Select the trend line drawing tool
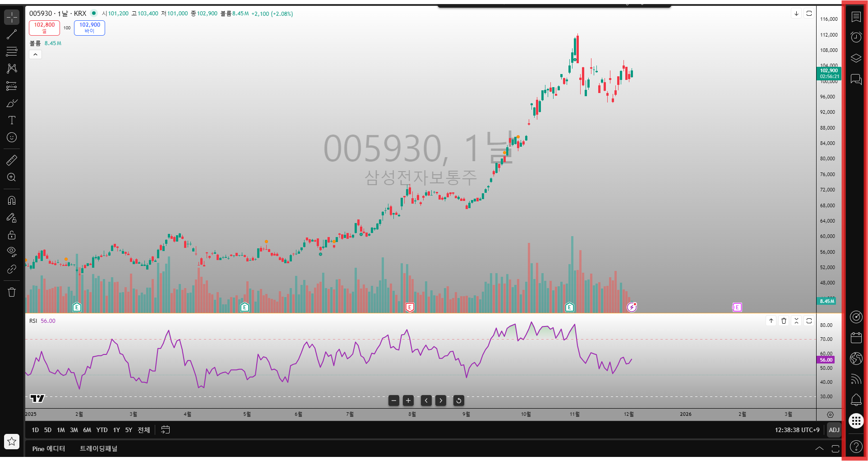The image size is (868, 461). pyautogui.click(x=12, y=34)
